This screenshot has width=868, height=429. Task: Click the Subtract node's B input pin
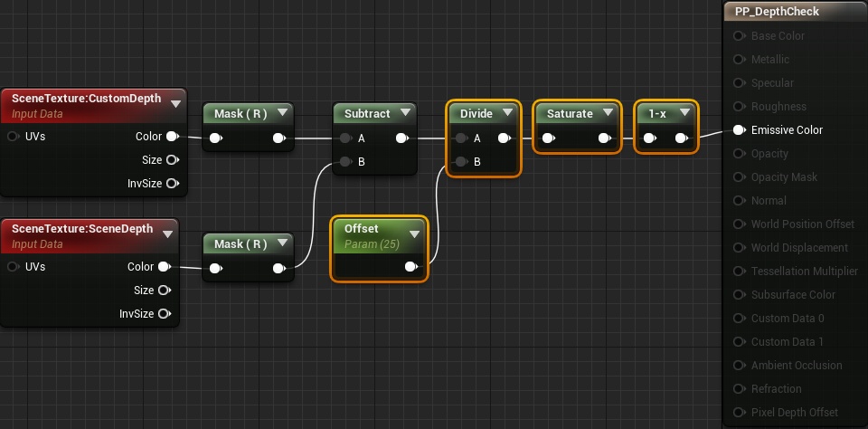point(345,162)
